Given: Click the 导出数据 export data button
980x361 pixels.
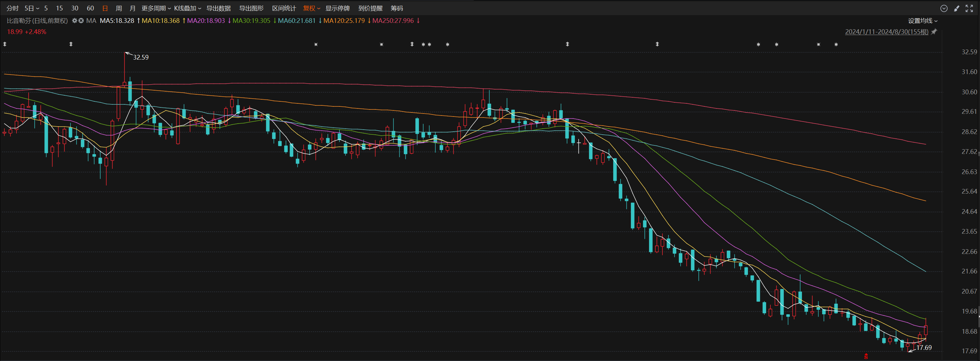Looking at the screenshot, I should [x=218, y=8].
